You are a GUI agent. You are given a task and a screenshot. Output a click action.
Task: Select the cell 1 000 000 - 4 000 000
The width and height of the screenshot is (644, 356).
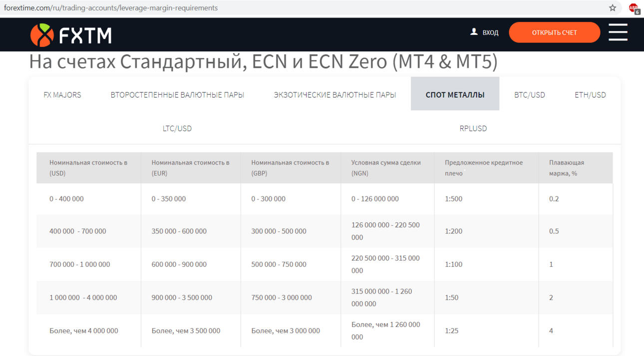coord(83,298)
